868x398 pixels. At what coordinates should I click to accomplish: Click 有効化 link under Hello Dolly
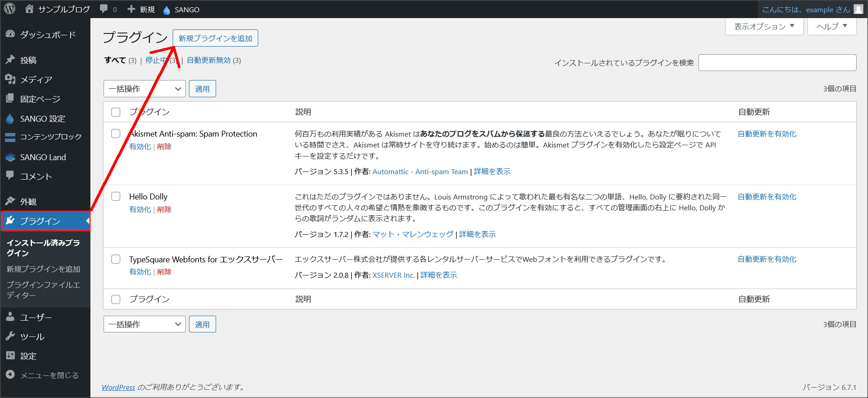140,209
